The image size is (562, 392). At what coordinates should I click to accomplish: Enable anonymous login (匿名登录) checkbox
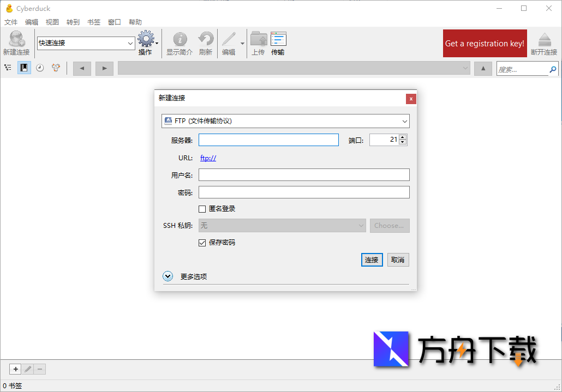point(202,209)
